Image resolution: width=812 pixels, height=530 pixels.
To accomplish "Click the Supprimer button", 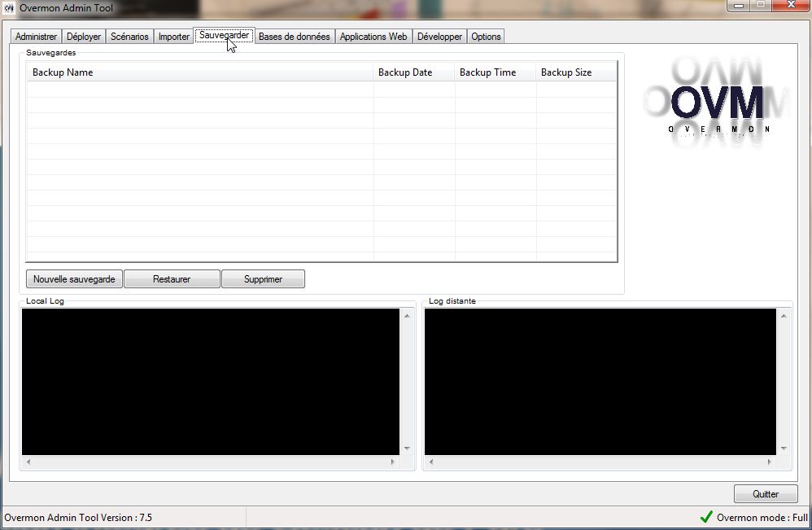I will (x=263, y=279).
